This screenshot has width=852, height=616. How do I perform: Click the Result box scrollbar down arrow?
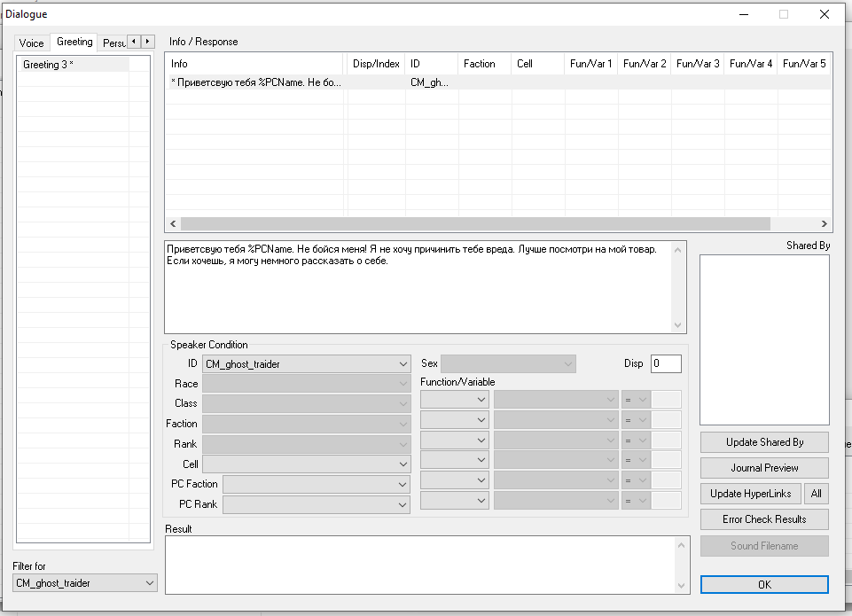click(682, 586)
